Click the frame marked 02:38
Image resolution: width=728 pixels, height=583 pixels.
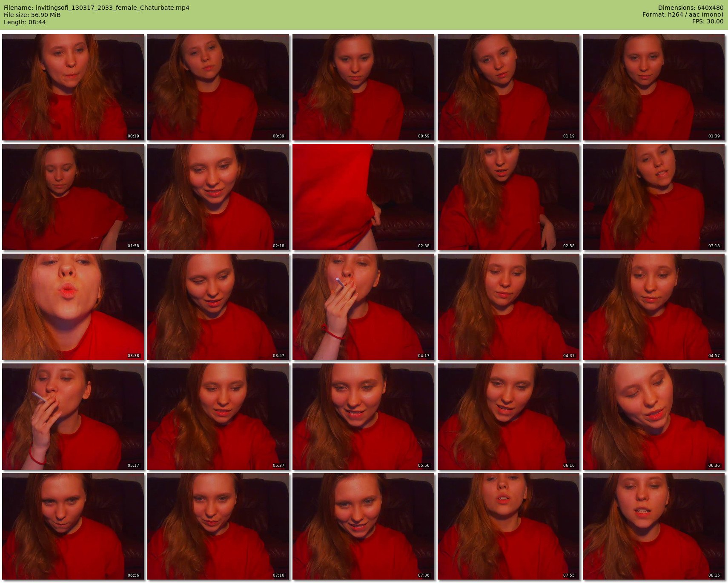(363, 197)
